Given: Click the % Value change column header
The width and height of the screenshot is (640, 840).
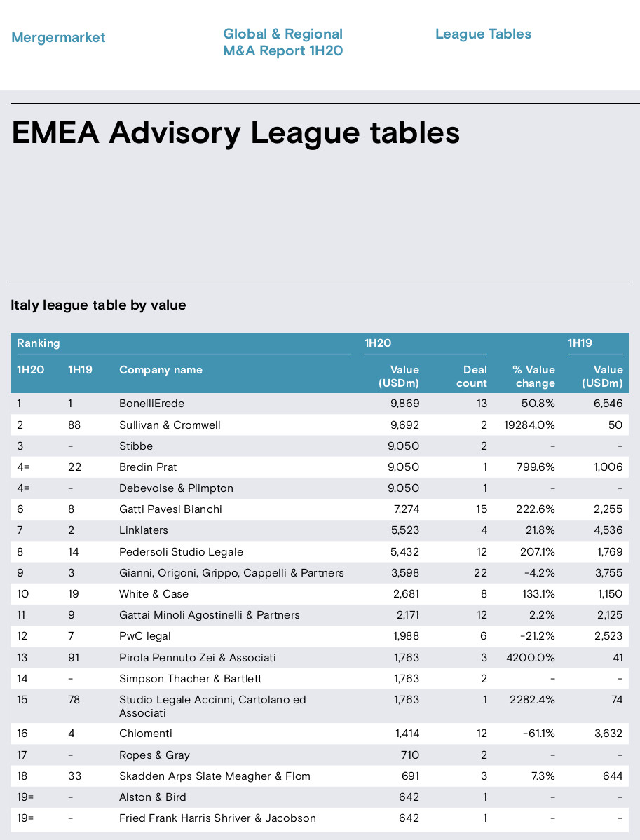Looking at the screenshot, I should pos(534,376).
